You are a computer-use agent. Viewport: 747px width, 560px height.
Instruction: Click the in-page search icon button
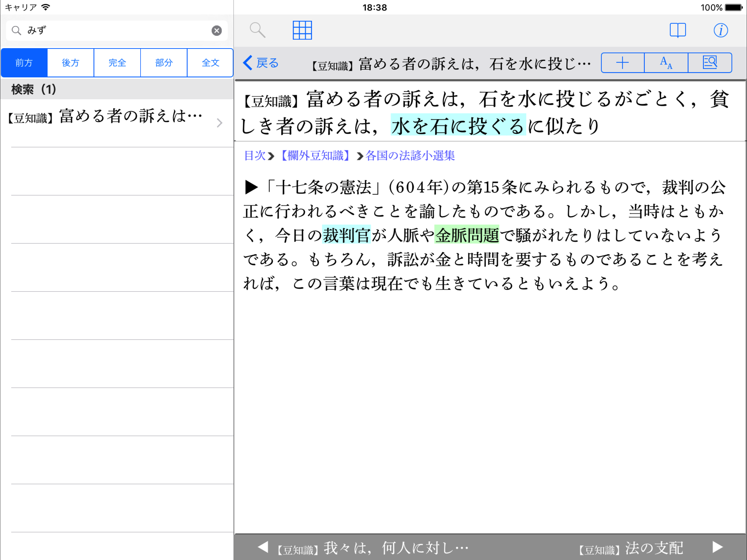click(x=710, y=63)
